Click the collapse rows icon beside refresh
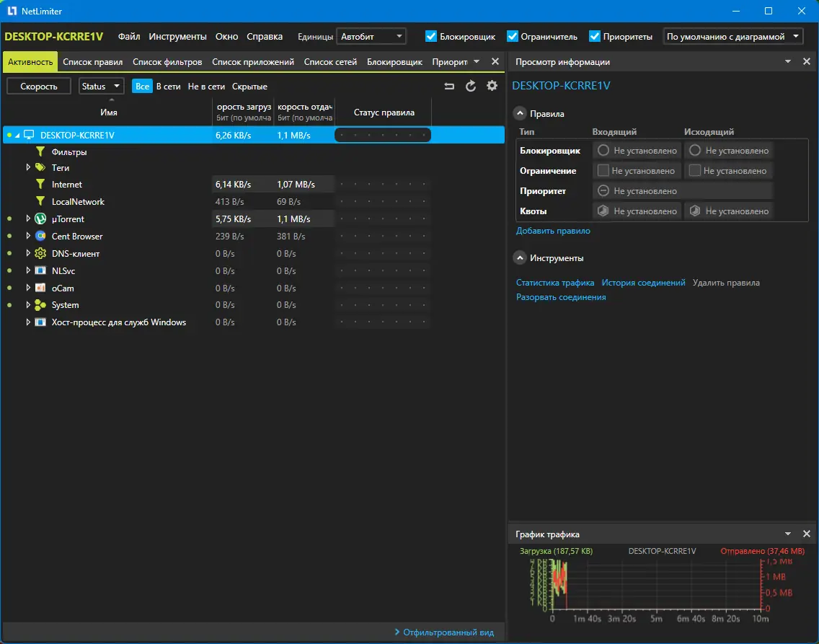The height and width of the screenshot is (644, 819). tap(449, 87)
